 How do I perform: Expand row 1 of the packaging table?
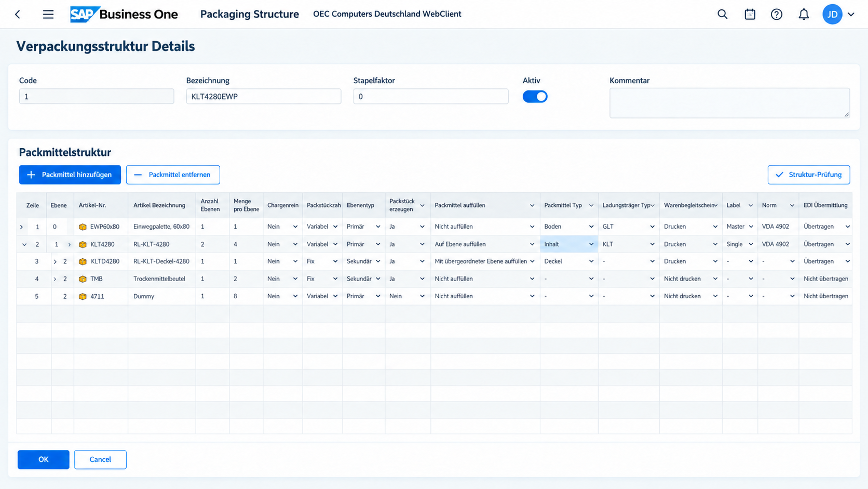coord(21,227)
